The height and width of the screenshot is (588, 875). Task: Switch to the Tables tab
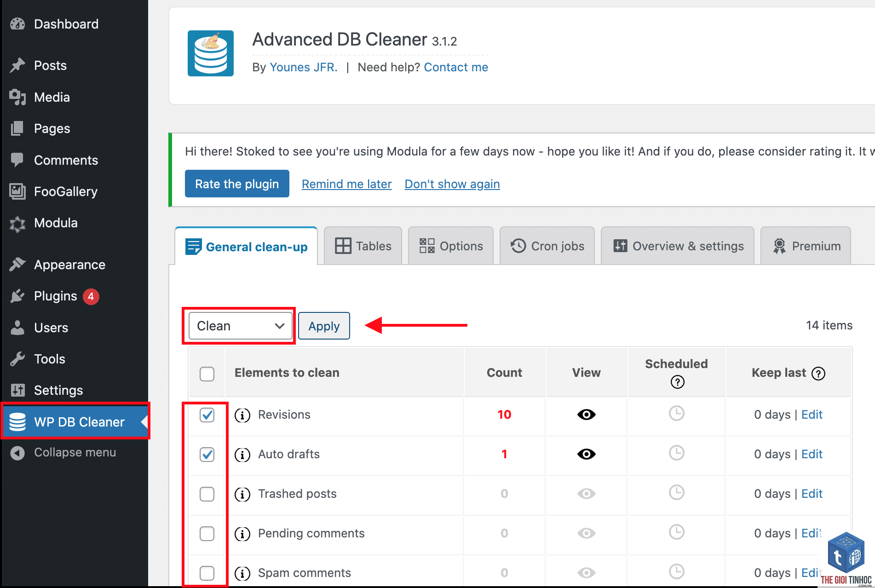363,246
